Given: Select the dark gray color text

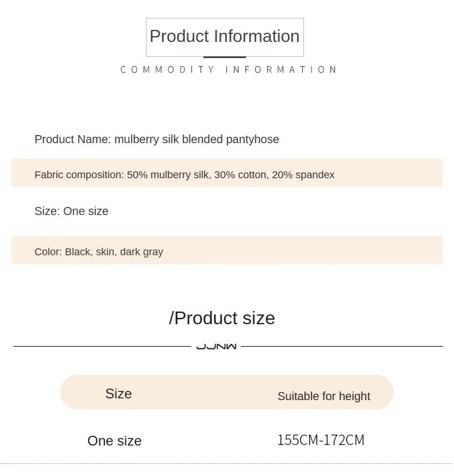Looking at the screenshot, I should (141, 252).
